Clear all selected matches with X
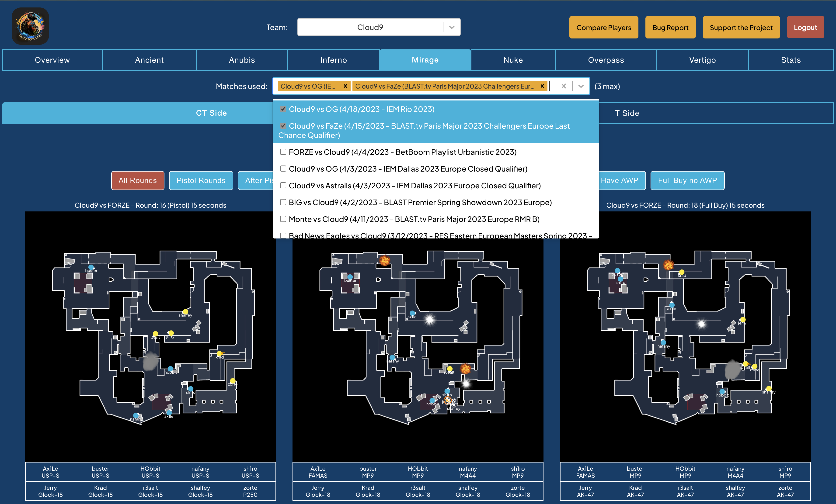Screen dimensions: 836x504 pyautogui.click(x=564, y=86)
